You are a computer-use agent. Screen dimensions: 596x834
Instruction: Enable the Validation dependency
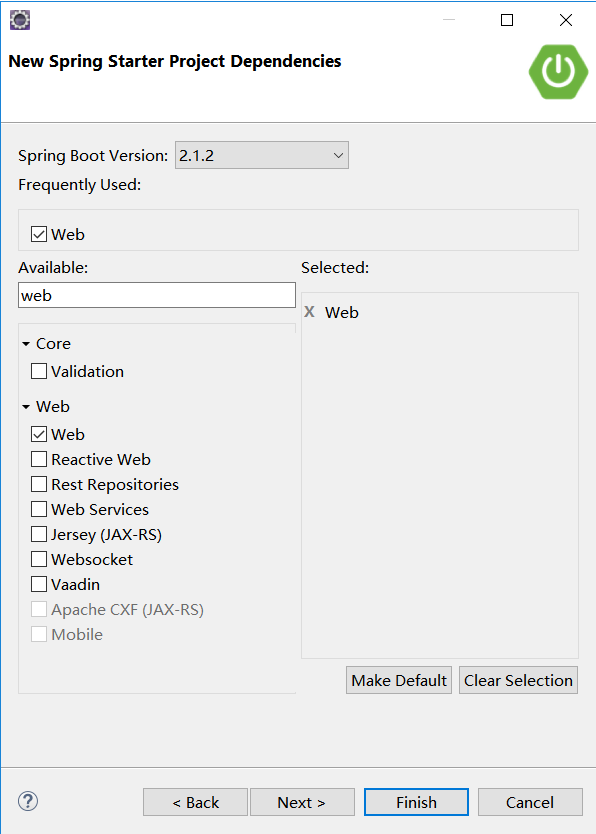pyautogui.click(x=38, y=371)
